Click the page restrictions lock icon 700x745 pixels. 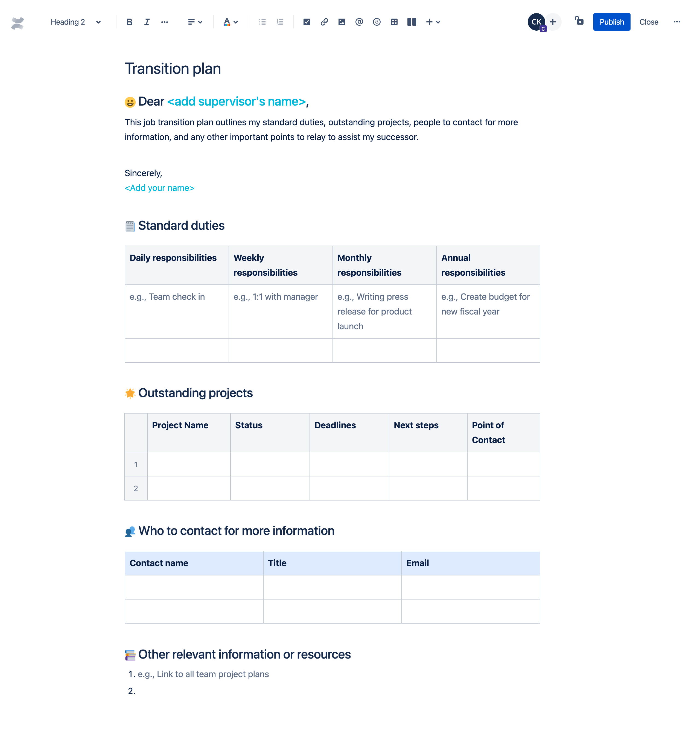pos(579,22)
